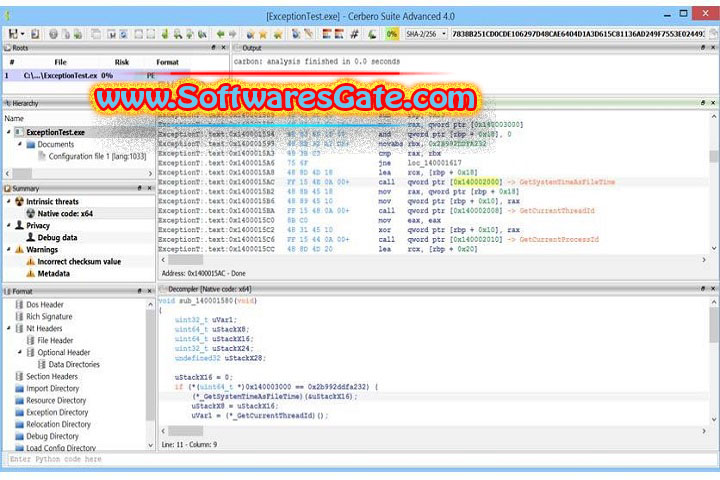
Task: Select Metadata warning in Summary
Action: (x=54, y=273)
